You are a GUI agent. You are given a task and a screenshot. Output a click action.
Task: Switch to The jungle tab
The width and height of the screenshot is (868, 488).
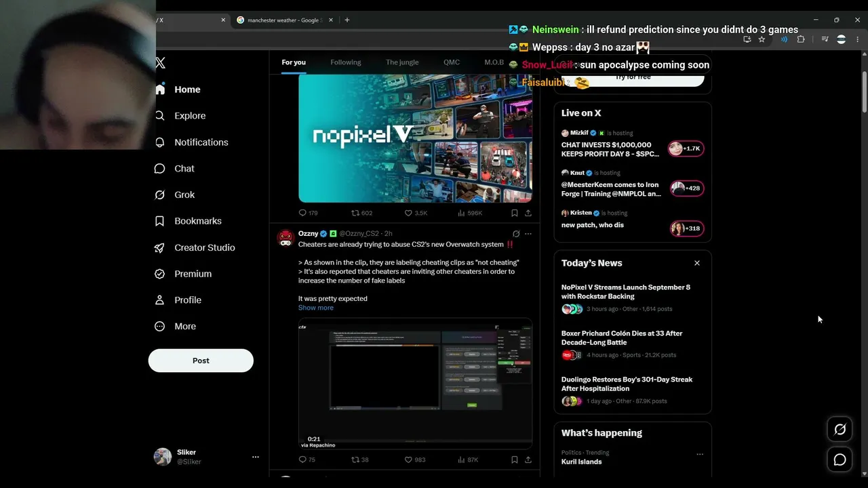tap(402, 62)
